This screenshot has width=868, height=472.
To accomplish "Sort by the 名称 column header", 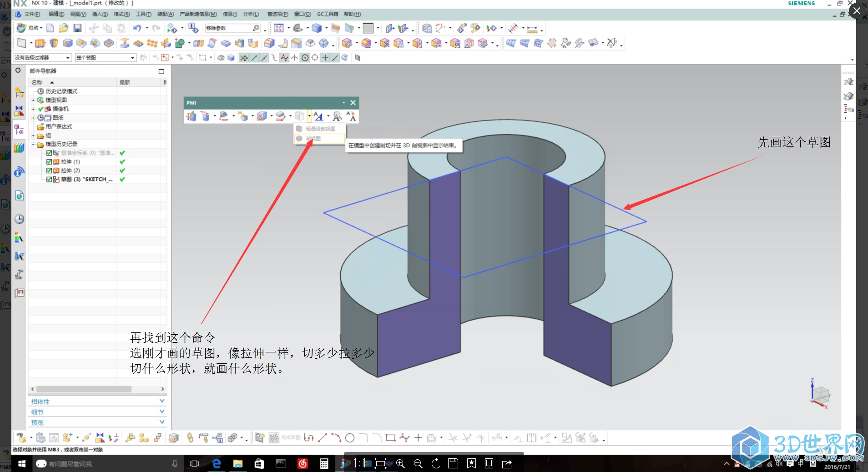I will [x=73, y=82].
